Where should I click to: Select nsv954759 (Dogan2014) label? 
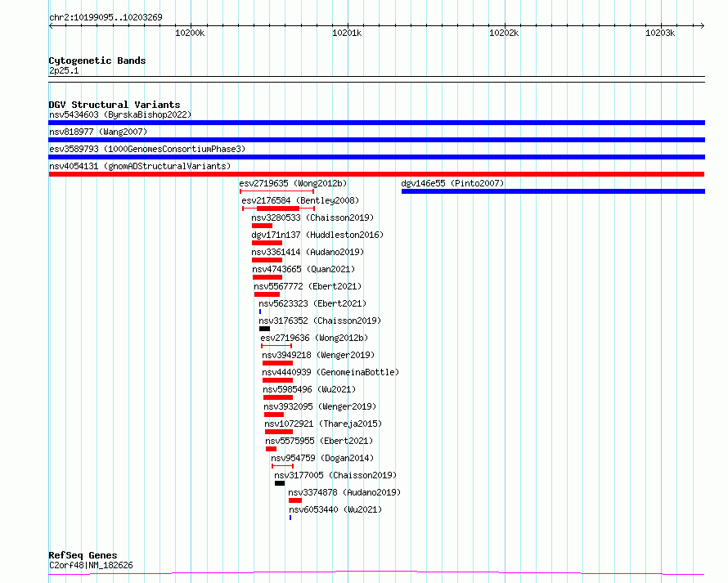(x=322, y=458)
